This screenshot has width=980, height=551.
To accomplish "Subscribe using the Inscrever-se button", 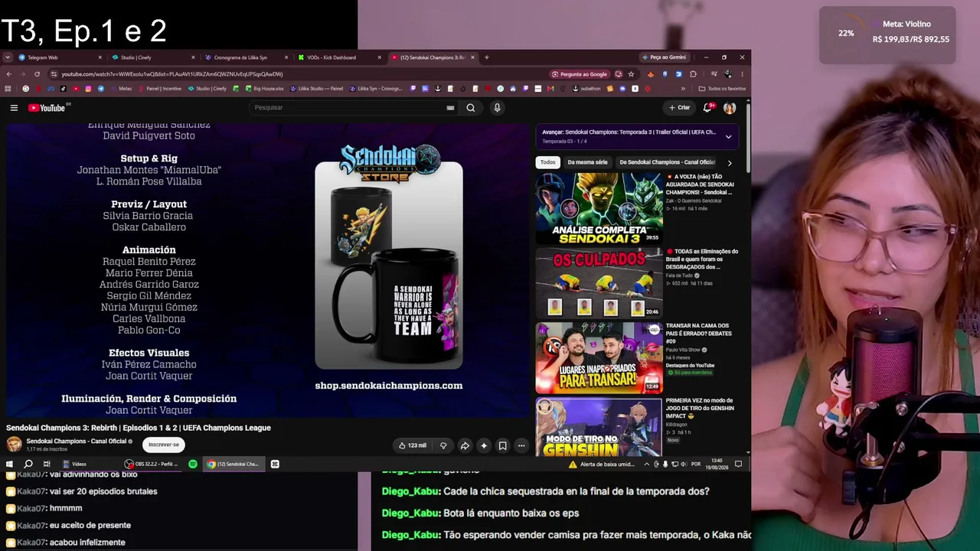I will [x=164, y=445].
